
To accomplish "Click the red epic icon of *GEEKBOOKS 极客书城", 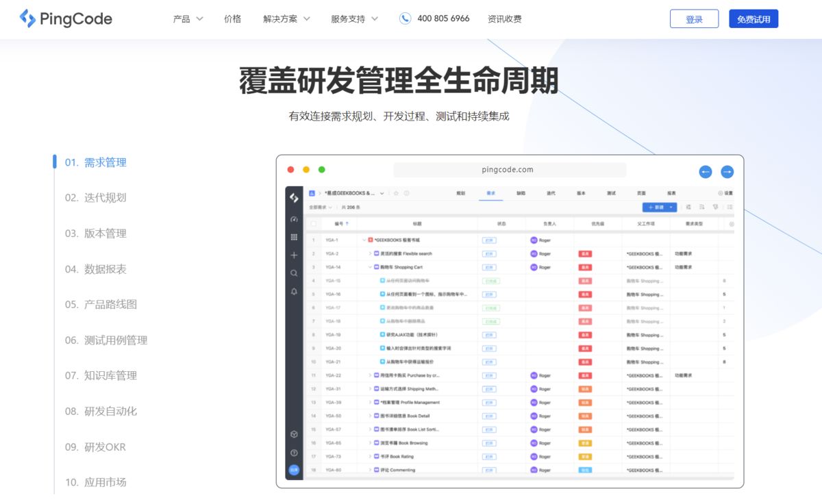I will click(371, 240).
